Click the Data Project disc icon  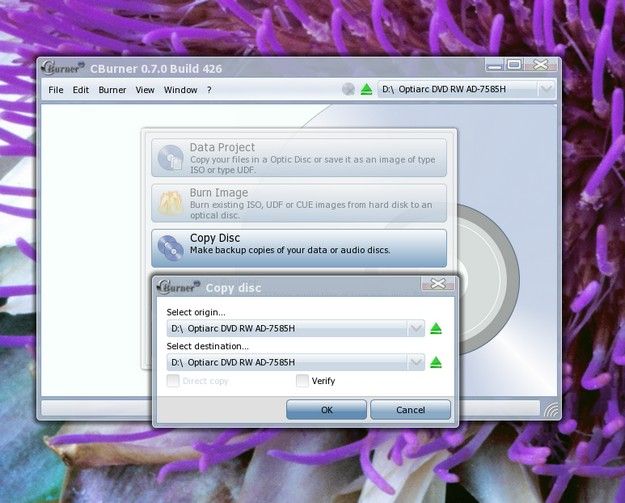[171, 158]
